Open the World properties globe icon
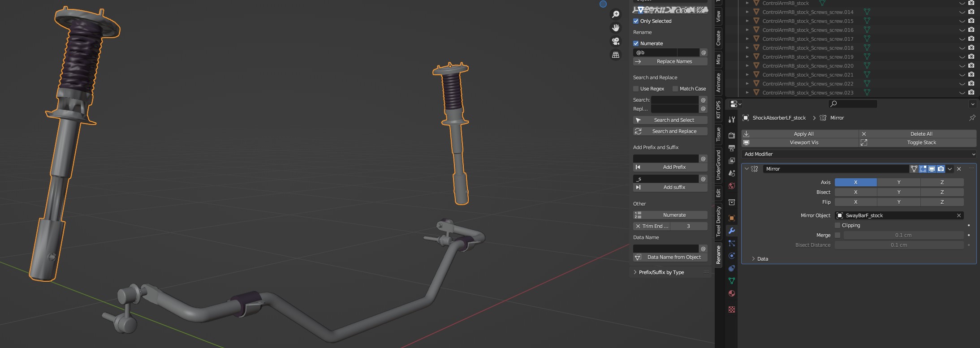 click(732, 186)
